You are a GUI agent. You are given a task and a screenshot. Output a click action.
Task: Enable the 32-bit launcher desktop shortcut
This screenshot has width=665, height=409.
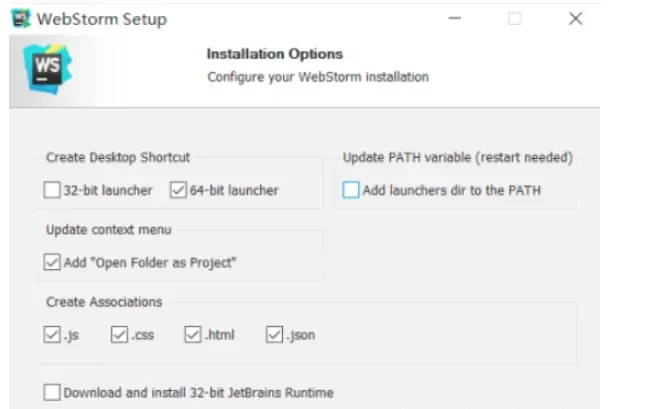pyautogui.click(x=52, y=190)
